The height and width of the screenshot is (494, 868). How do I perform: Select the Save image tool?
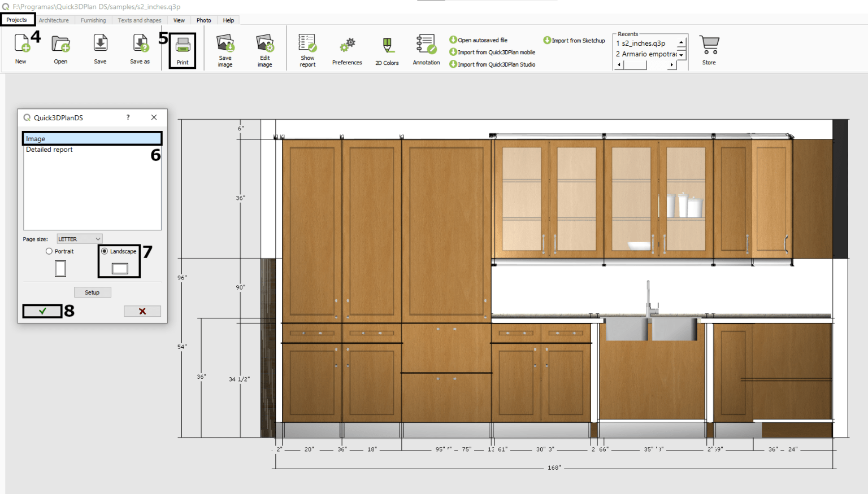coord(225,50)
